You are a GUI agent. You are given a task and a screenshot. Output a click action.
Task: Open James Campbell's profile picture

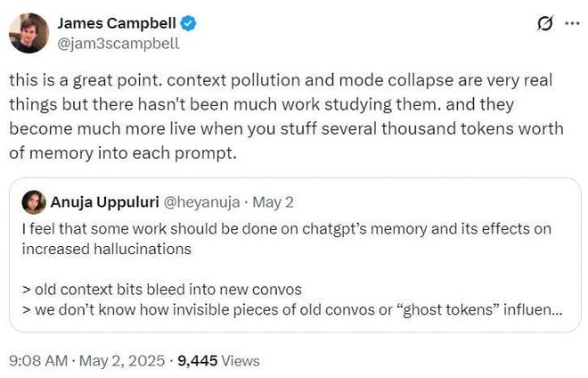[29, 32]
